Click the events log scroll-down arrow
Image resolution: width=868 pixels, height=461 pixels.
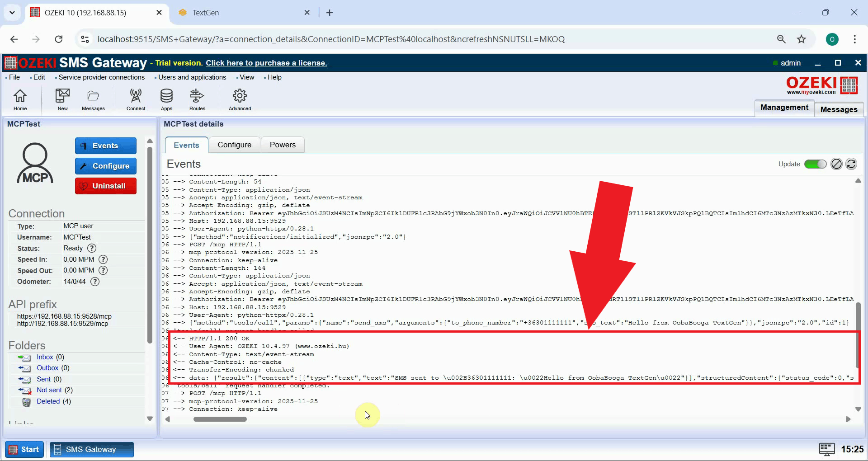858,409
